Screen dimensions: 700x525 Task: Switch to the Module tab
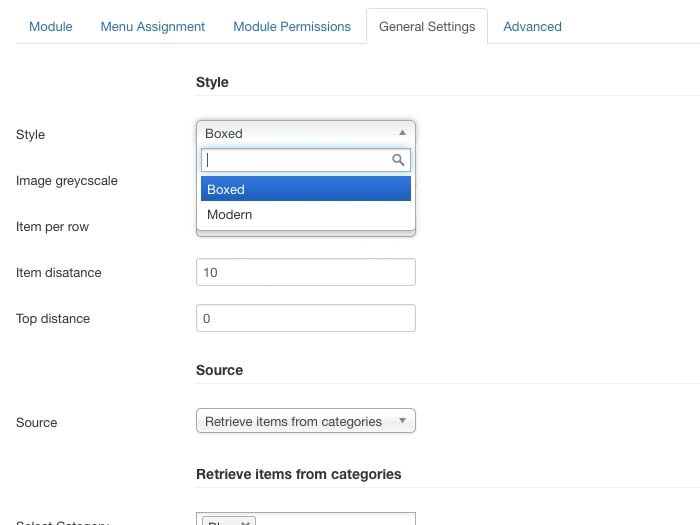tap(50, 26)
